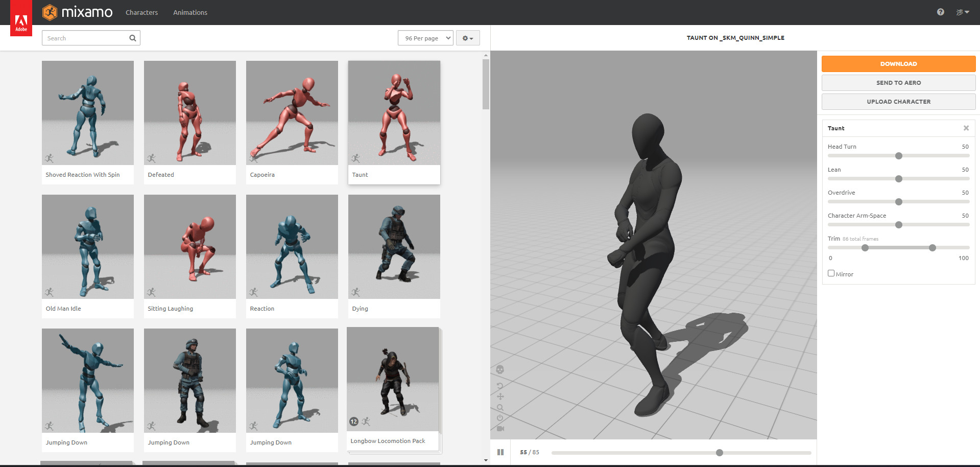The width and height of the screenshot is (980, 467).
Task: Expand the user account menu
Action: [962, 12]
